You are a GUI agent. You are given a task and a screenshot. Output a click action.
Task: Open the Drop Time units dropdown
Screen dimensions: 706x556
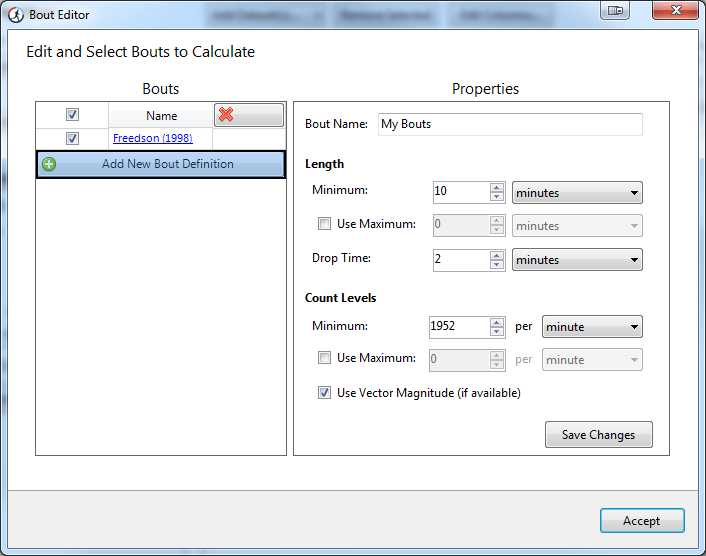tap(577, 260)
